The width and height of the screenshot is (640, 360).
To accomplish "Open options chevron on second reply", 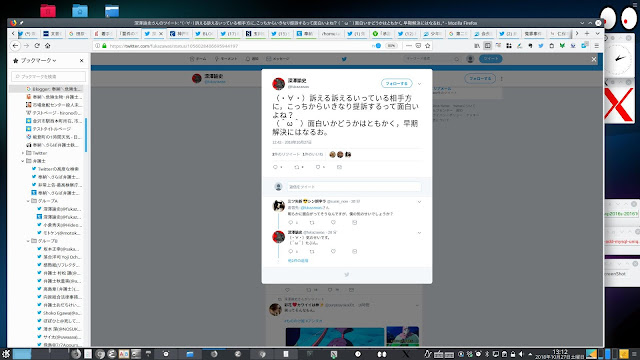I will click(419, 233).
